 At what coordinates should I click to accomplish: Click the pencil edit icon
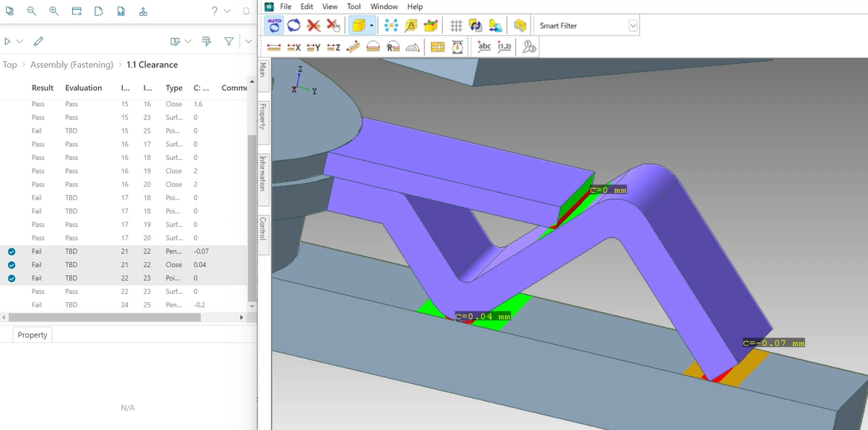pos(38,42)
